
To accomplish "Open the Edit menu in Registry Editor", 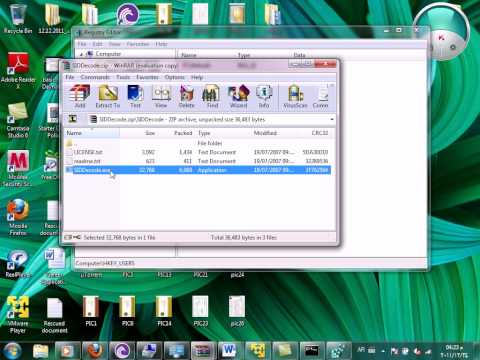I will tap(97, 44).
